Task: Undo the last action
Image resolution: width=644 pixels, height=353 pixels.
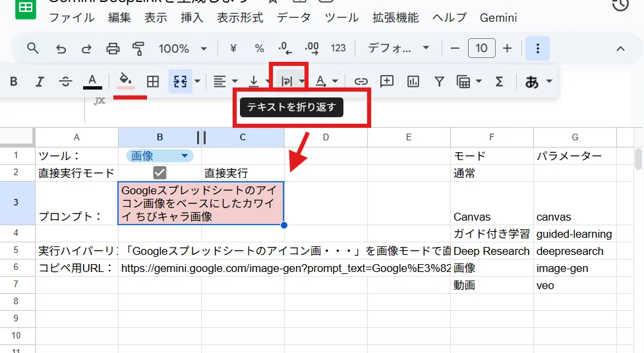Action: point(61,49)
